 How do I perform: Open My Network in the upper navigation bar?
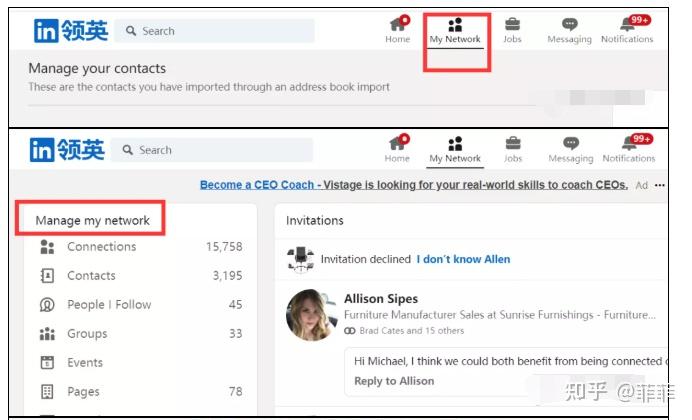pos(455,32)
